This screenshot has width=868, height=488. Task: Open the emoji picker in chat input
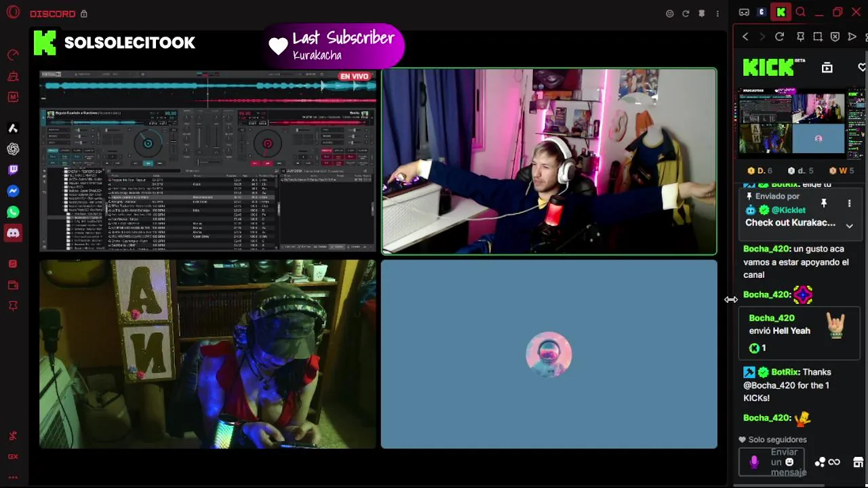coord(789,462)
